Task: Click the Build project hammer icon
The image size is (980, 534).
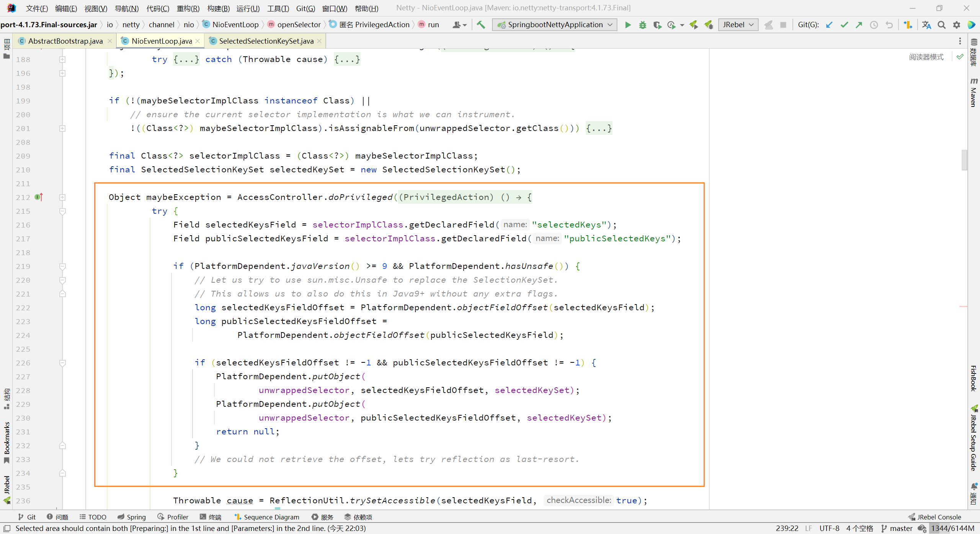Action: [481, 25]
